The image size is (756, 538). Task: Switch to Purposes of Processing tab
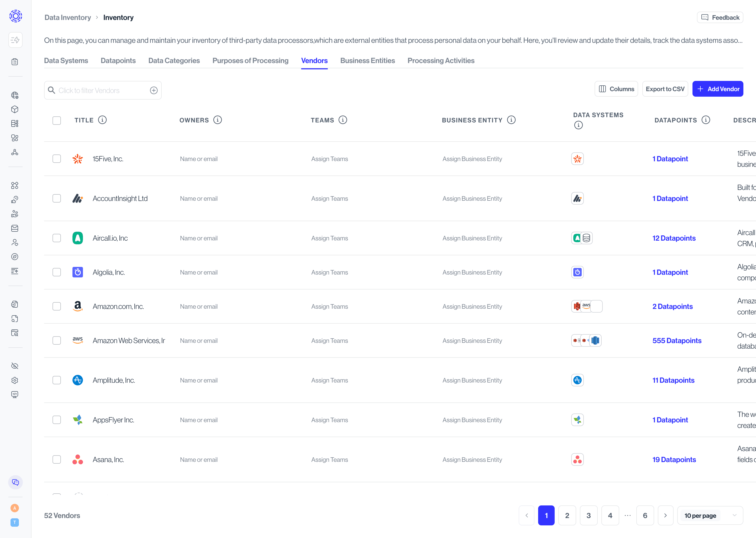tap(250, 61)
